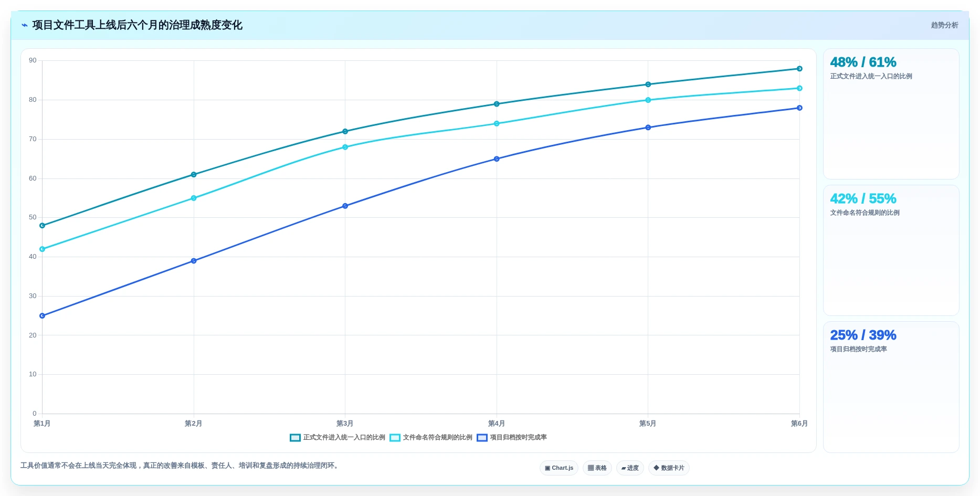Select 第2月 point on 文件命名符合规则 line
The image size is (980, 496).
[x=194, y=198]
